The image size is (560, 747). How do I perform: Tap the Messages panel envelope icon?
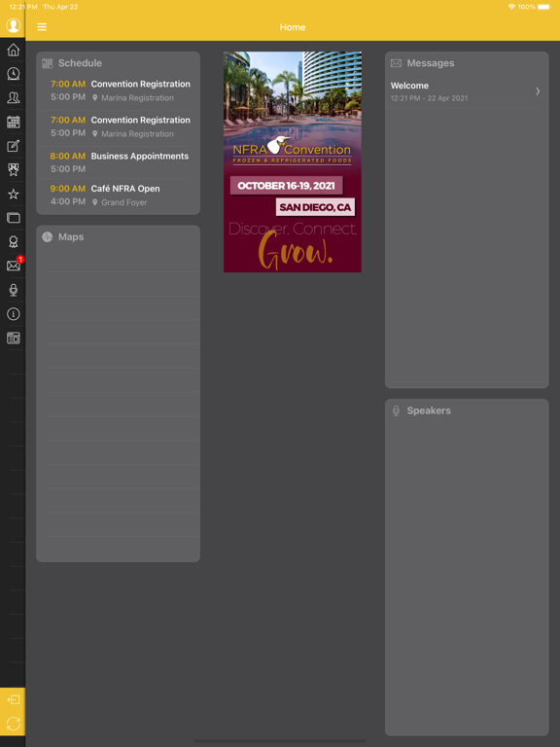396,63
